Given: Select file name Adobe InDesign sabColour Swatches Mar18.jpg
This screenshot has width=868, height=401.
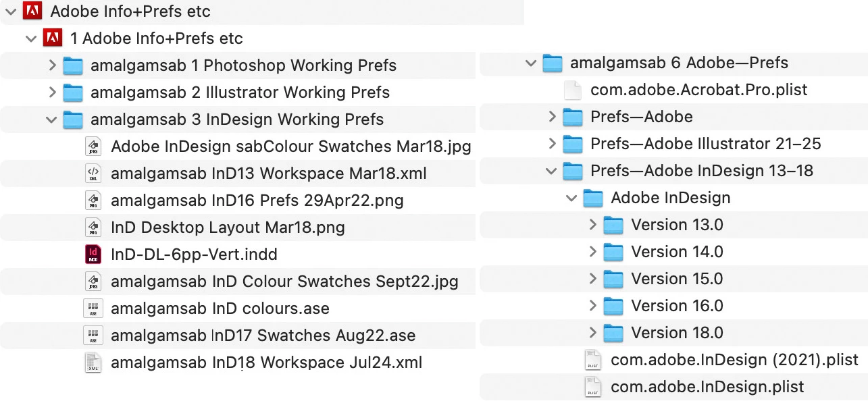Looking at the screenshot, I should tap(291, 146).
